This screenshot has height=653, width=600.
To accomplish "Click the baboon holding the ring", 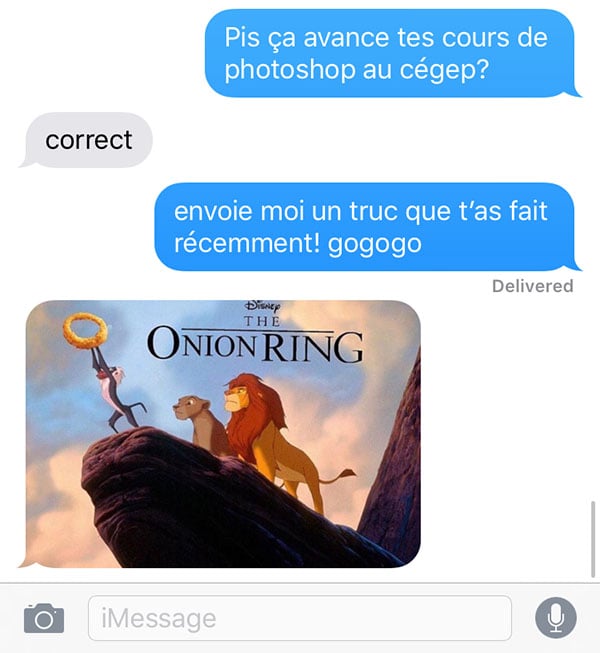I will [x=117, y=389].
